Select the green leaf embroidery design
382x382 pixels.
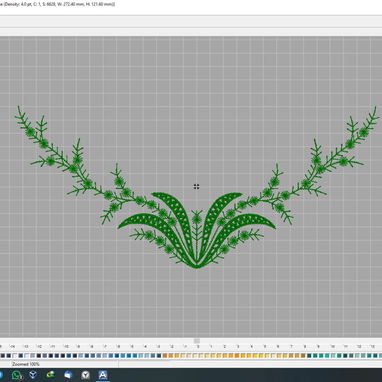click(197, 187)
